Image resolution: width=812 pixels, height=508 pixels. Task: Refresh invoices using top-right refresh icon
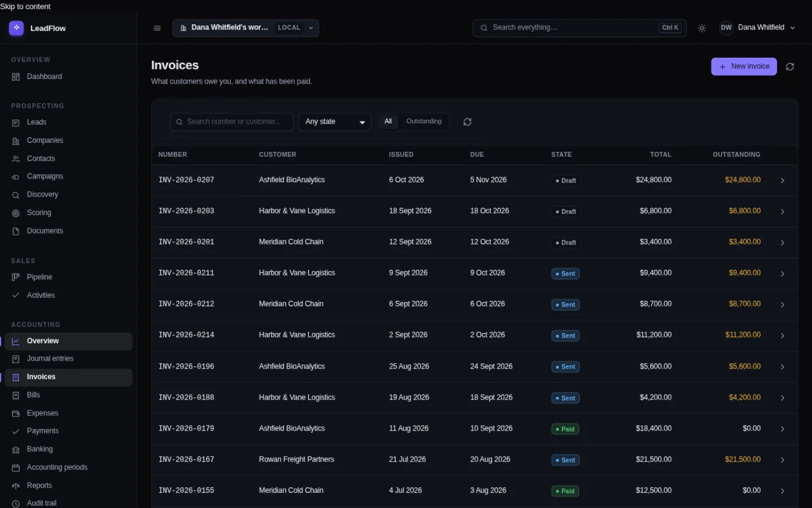pos(790,67)
